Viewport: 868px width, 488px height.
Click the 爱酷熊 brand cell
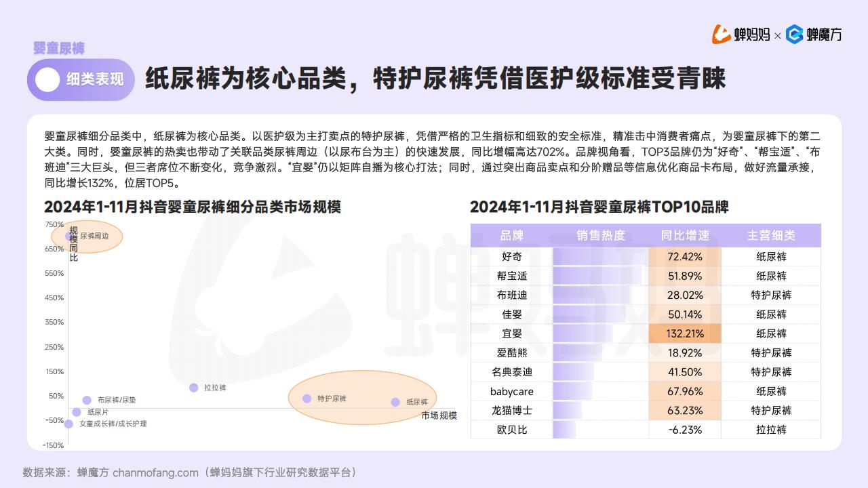[x=512, y=352]
